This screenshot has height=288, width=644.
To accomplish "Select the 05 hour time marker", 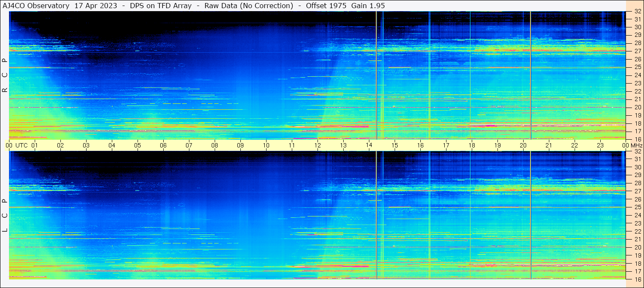I will (x=138, y=145).
